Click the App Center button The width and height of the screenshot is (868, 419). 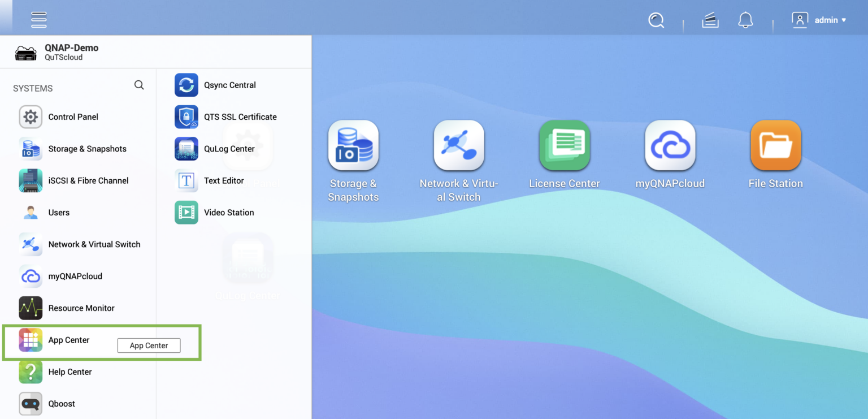(x=148, y=345)
